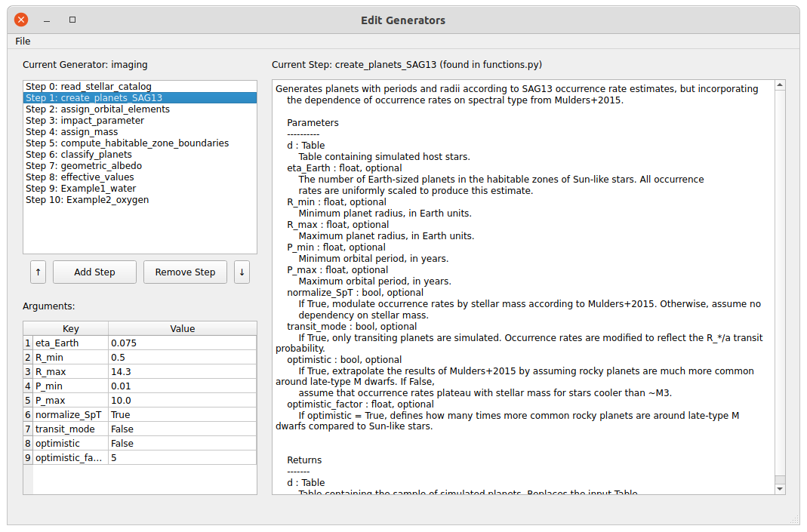Click the R_max value cell 14.3
Viewport: 807px width, 532px height.
point(182,372)
